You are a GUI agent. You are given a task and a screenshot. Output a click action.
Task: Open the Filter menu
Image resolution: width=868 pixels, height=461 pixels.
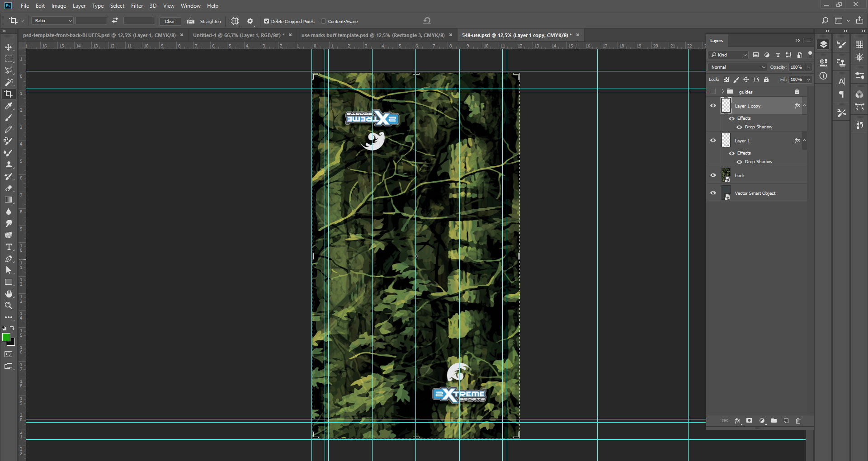point(137,6)
